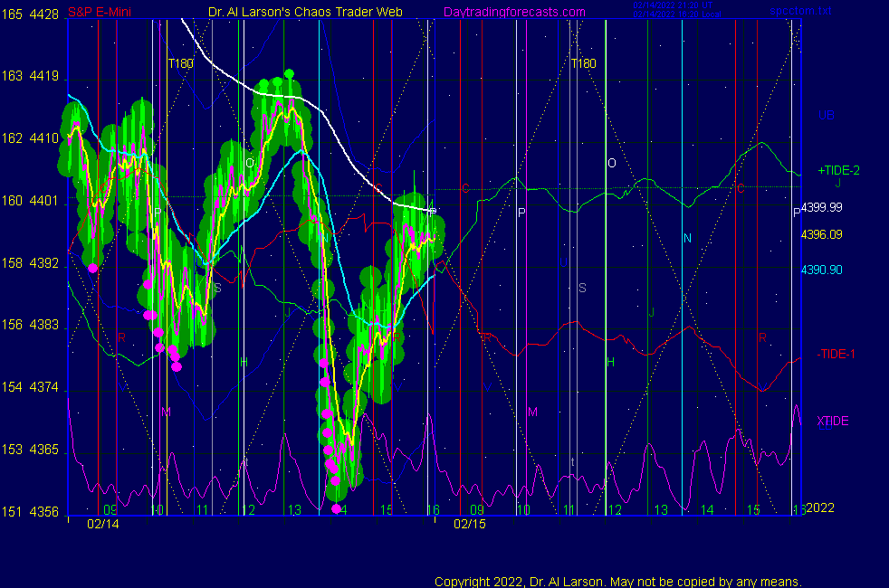
Task: Click the yellow price value 4396.09
Action: point(821,234)
